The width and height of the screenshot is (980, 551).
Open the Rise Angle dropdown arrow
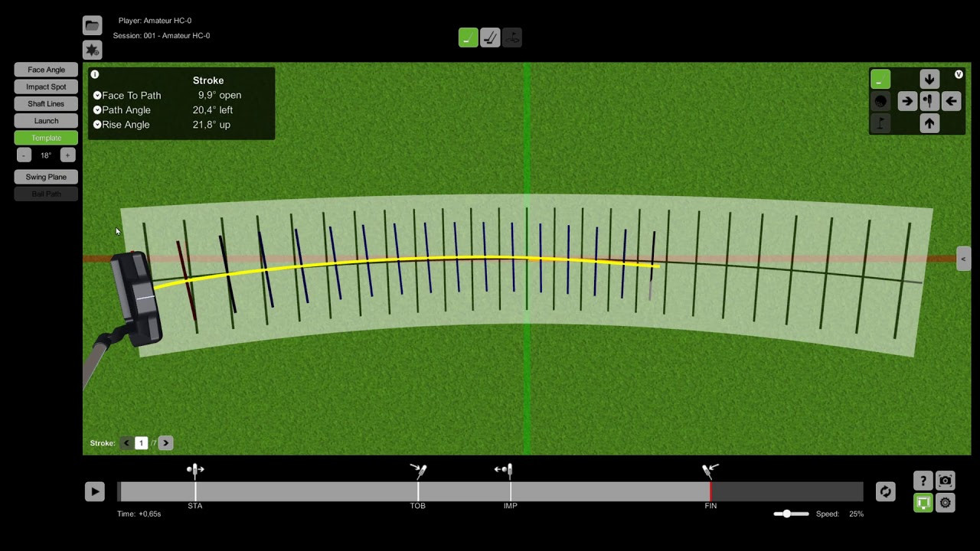[97, 125]
